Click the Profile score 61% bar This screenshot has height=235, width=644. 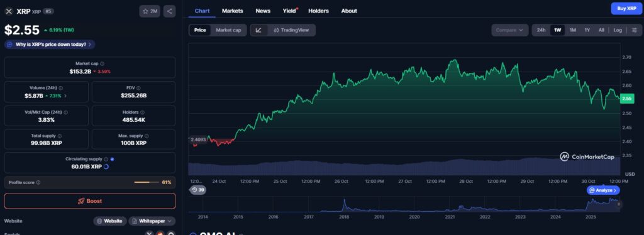click(147, 182)
